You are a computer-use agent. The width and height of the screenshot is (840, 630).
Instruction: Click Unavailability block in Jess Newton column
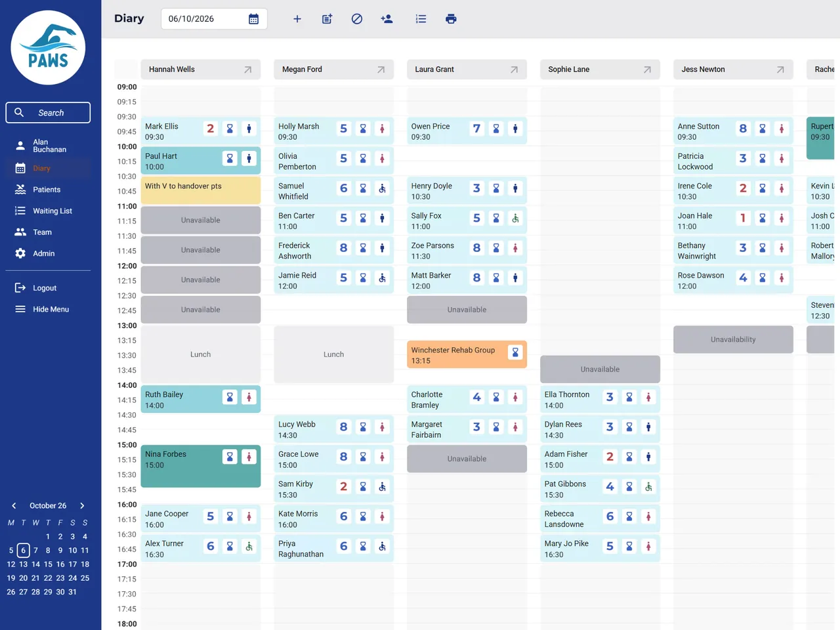coord(733,339)
